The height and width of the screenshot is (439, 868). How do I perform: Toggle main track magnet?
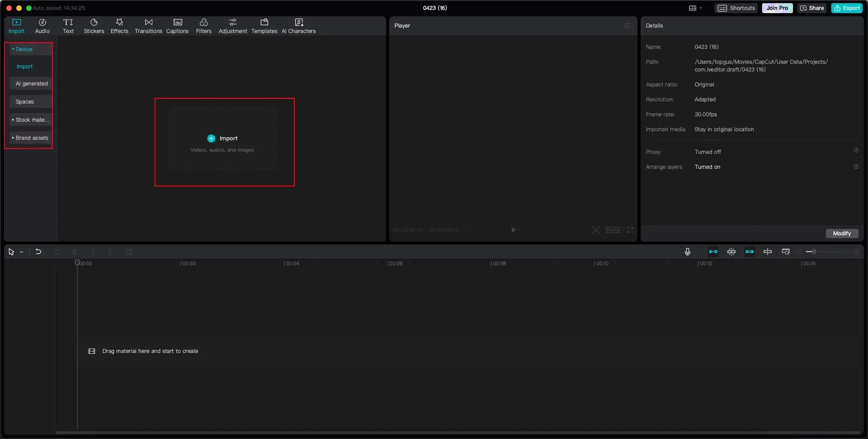point(713,252)
